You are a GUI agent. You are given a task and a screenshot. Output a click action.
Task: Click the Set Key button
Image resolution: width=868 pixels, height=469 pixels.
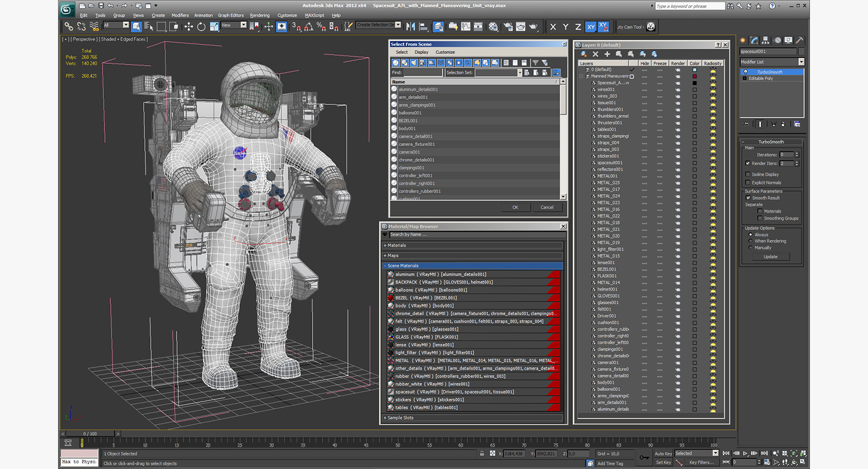click(663, 463)
